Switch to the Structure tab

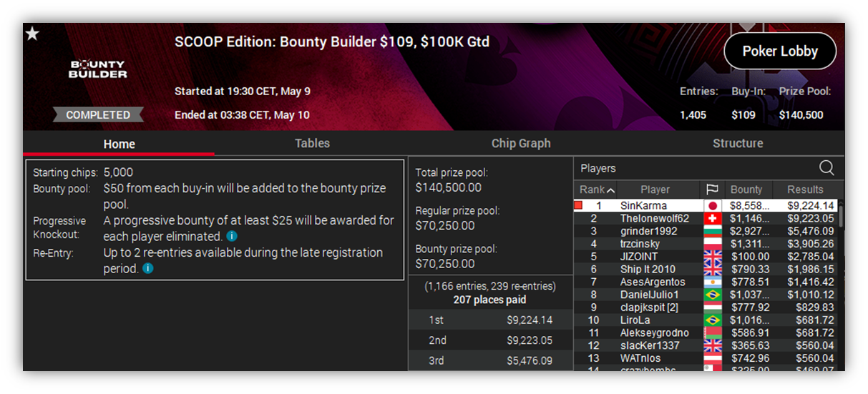(x=738, y=143)
